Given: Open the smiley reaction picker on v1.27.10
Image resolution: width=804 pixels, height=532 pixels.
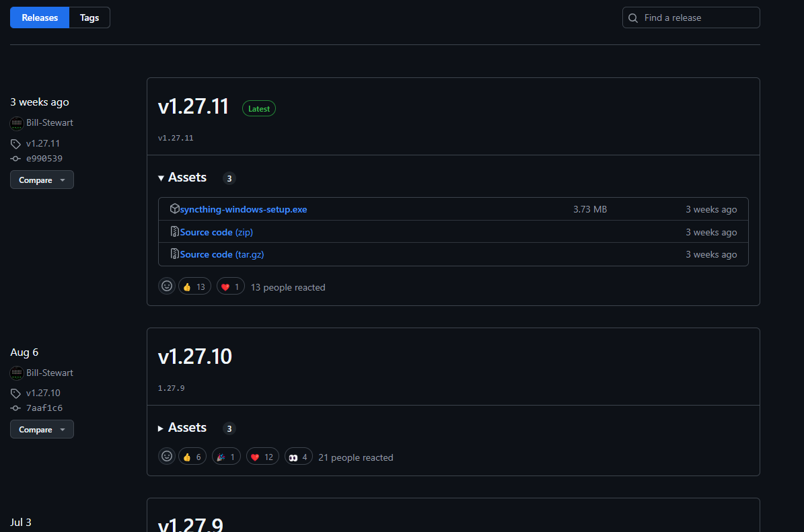Looking at the screenshot, I should tap(167, 456).
